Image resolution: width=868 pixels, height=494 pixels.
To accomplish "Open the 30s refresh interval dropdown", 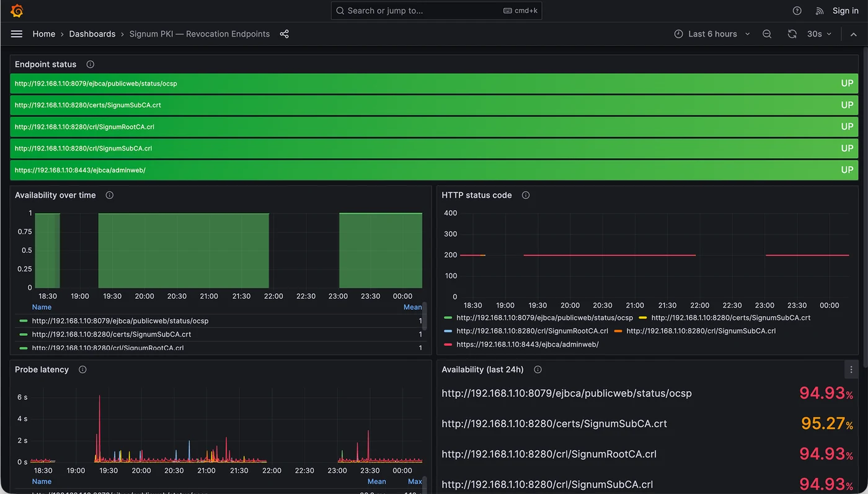I will point(819,34).
